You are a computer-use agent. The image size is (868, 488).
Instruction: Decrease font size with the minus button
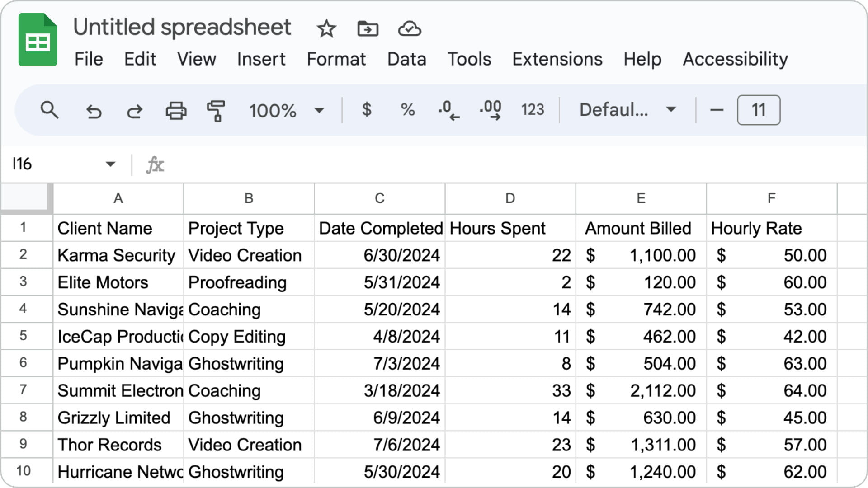click(x=717, y=110)
